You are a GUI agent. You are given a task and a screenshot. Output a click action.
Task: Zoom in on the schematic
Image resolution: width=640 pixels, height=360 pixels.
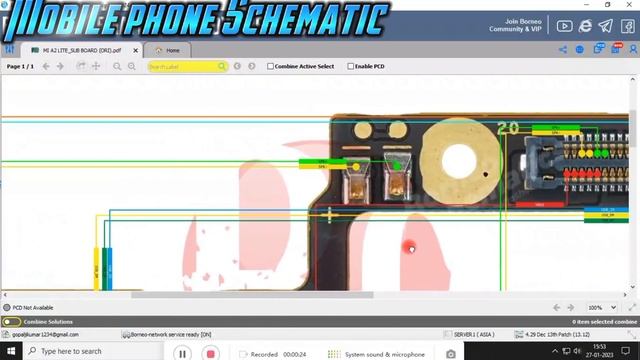click(x=131, y=66)
